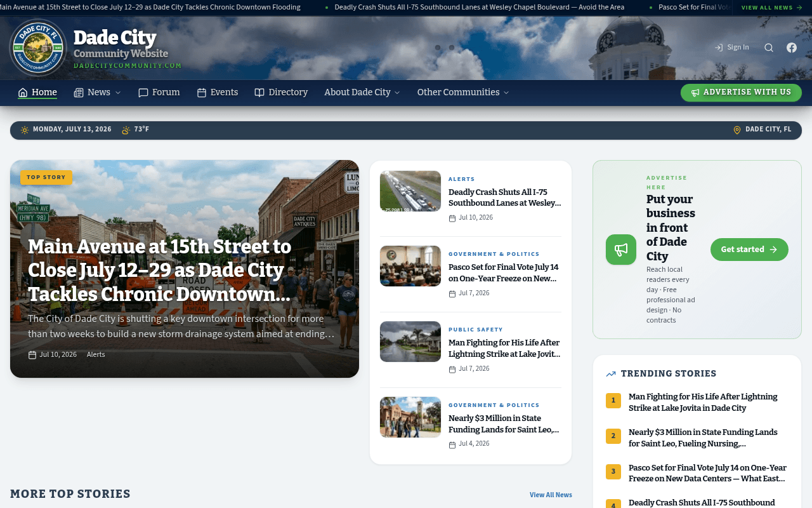812x508 pixels.
Task: Click the Sign In arrow icon
Action: [x=719, y=48]
